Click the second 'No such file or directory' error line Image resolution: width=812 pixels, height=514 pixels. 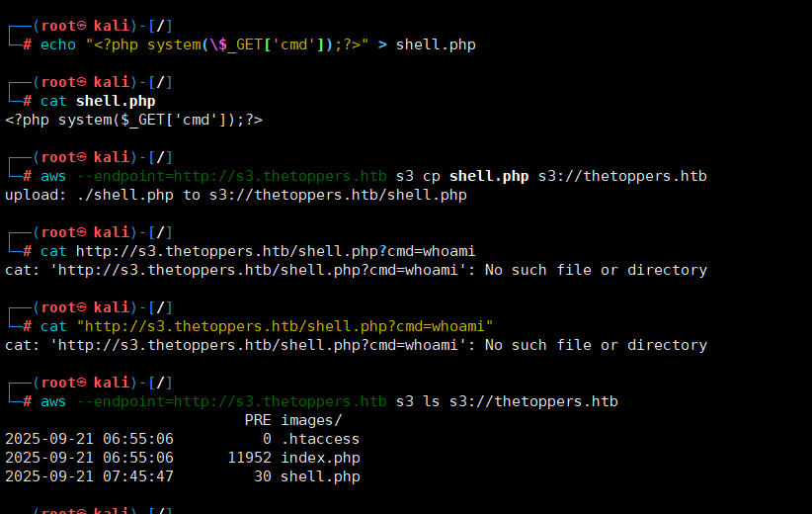(356, 345)
